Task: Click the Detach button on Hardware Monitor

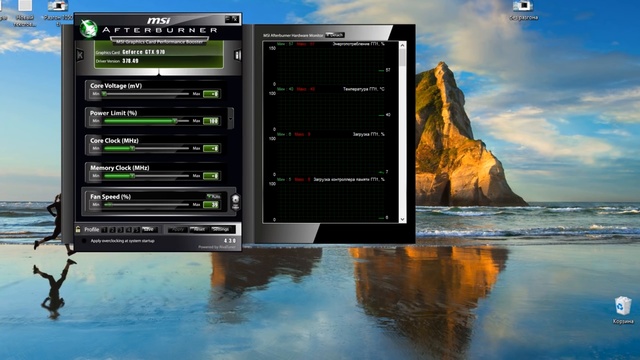Action: click(x=335, y=35)
